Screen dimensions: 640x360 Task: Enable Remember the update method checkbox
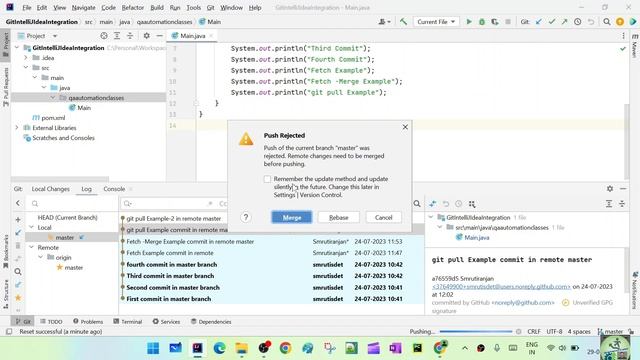pyautogui.click(x=267, y=179)
